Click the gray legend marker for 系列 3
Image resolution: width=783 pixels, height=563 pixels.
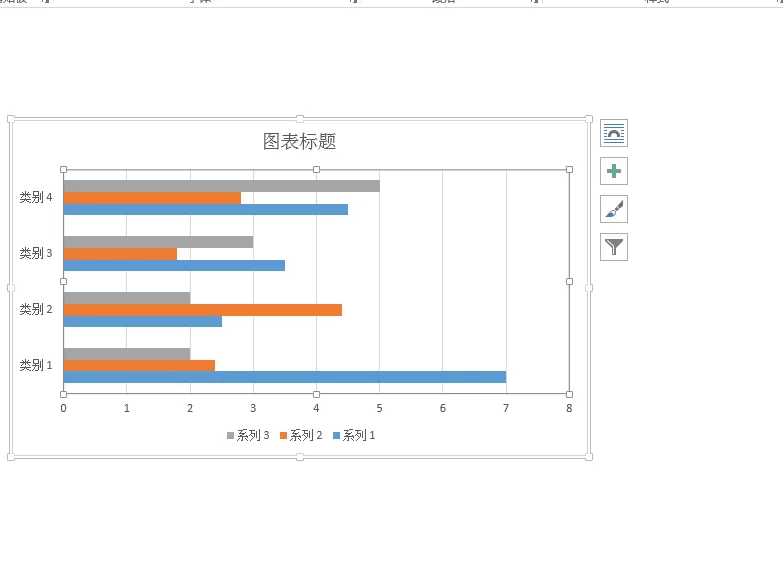click(230, 436)
